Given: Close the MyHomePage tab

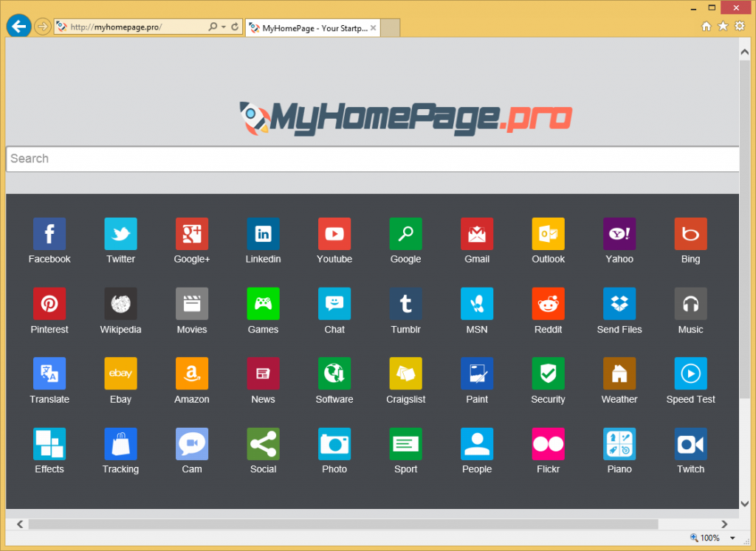Looking at the screenshot, I should point(374,28).
